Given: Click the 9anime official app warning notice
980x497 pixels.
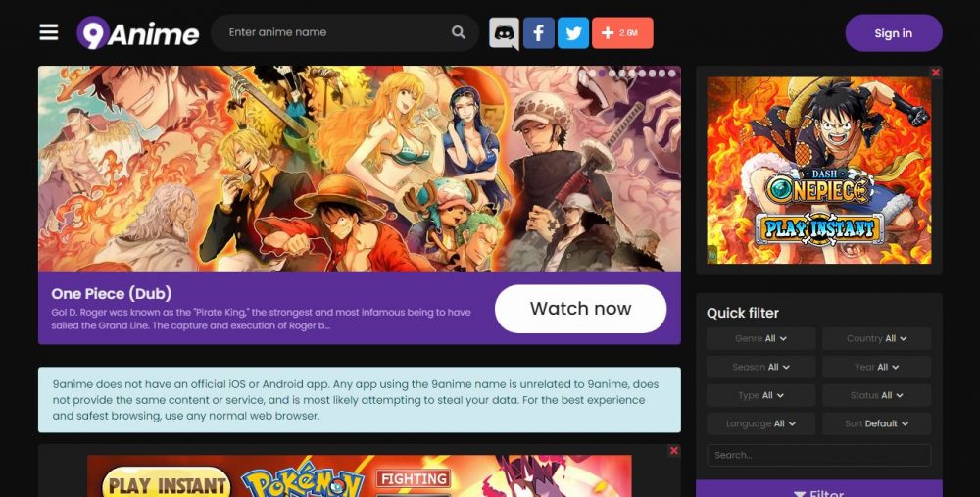Looking at the screenshot, I should point(360,400).
